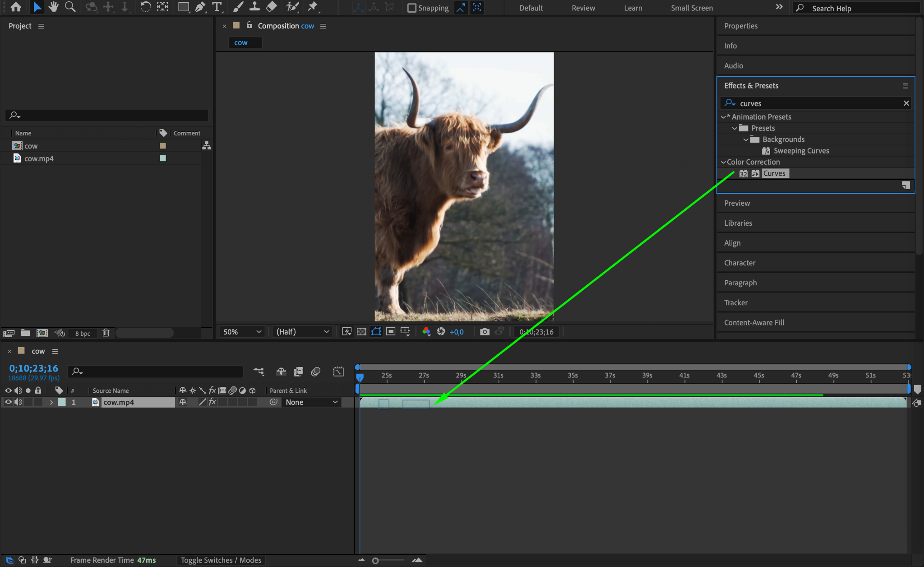Image resolution: width=924 pixels, height=567 pixels.
Task: Hide the cow.mp4 layer video
Action: click(x=8, y=402)
